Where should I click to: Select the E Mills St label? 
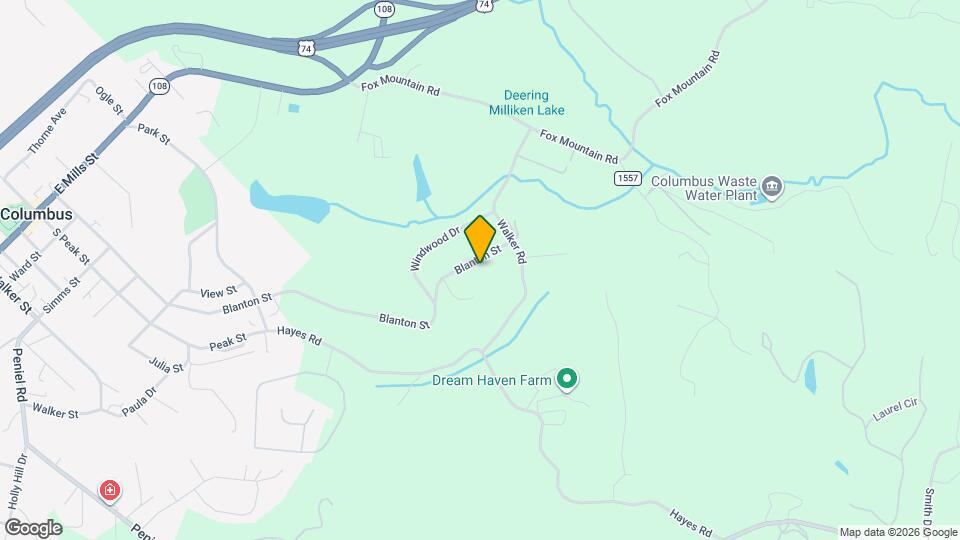coord(77,174)
